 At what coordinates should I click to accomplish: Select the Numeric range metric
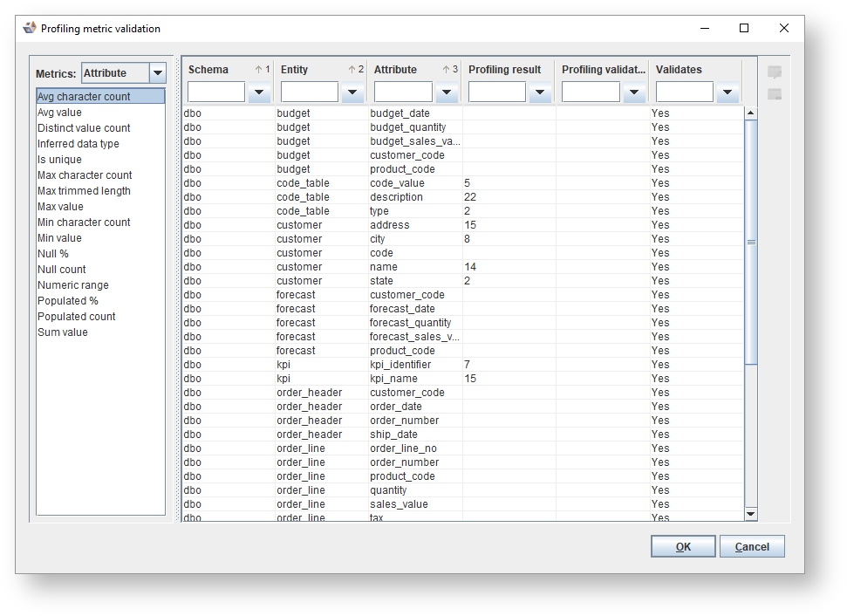[100, 284]
